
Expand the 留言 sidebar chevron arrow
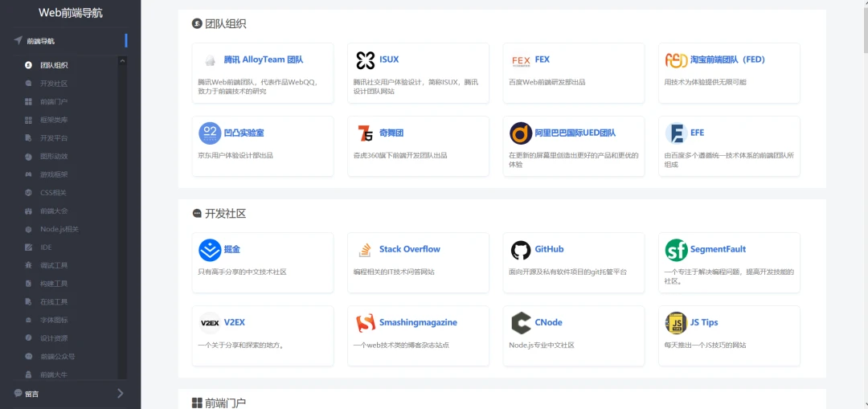click(121, 394)
